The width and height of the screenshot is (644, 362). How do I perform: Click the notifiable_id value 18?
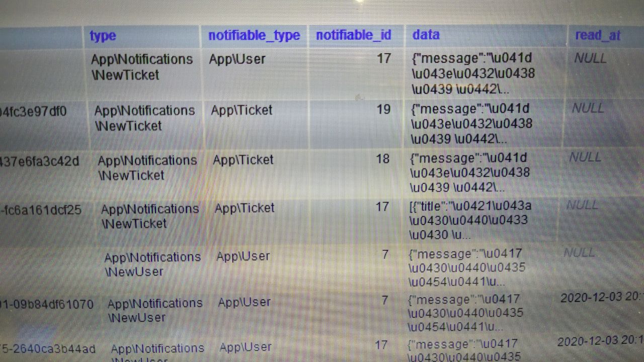(382, 159)
